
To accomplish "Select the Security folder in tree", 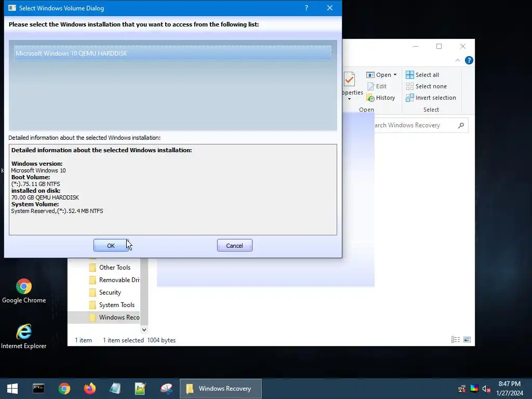I will coord(104,292).
